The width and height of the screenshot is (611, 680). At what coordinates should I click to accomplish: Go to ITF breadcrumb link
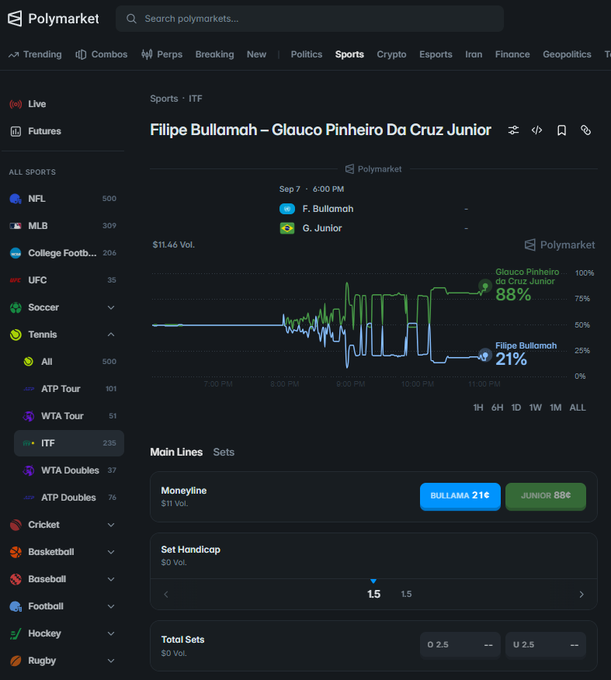click(x=195, y=99)
